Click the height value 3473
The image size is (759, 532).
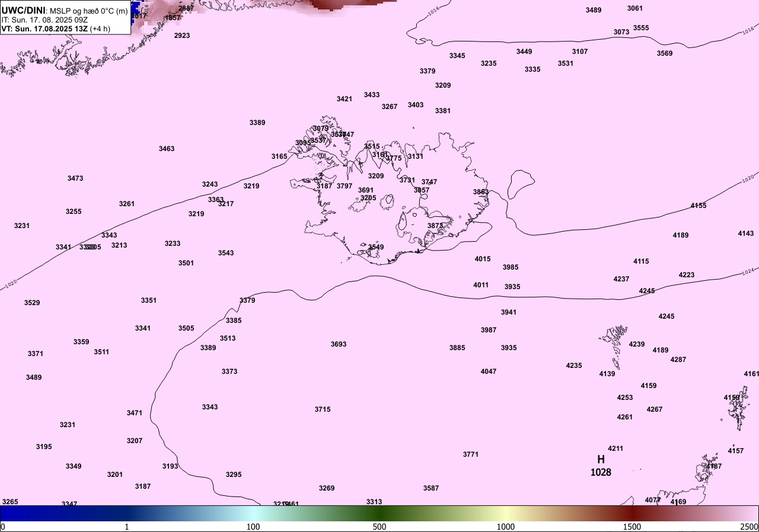[x=75, y=178]
